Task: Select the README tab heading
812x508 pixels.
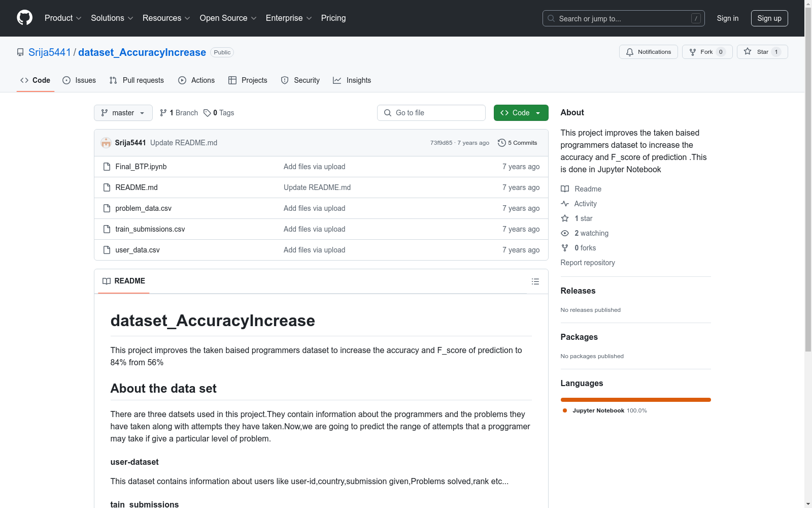Action: pos(124,281)
